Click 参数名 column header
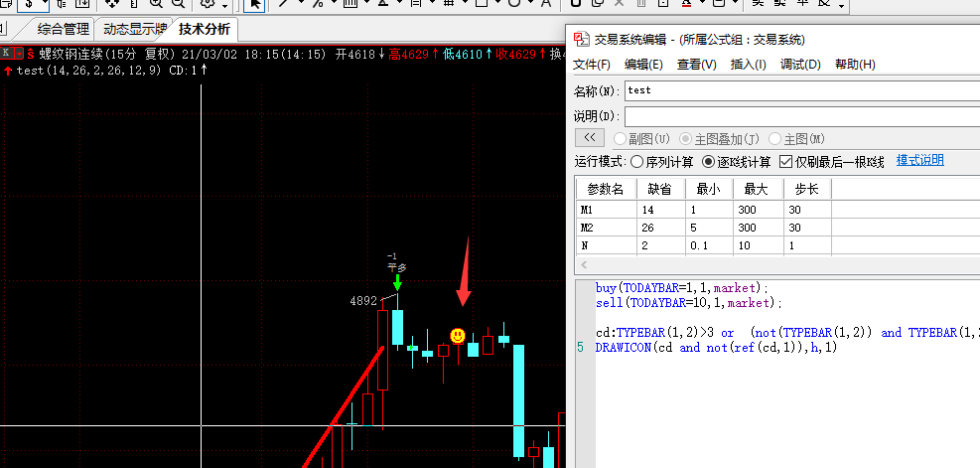Viewport: 980px width, 468px height. coord(605,189)
